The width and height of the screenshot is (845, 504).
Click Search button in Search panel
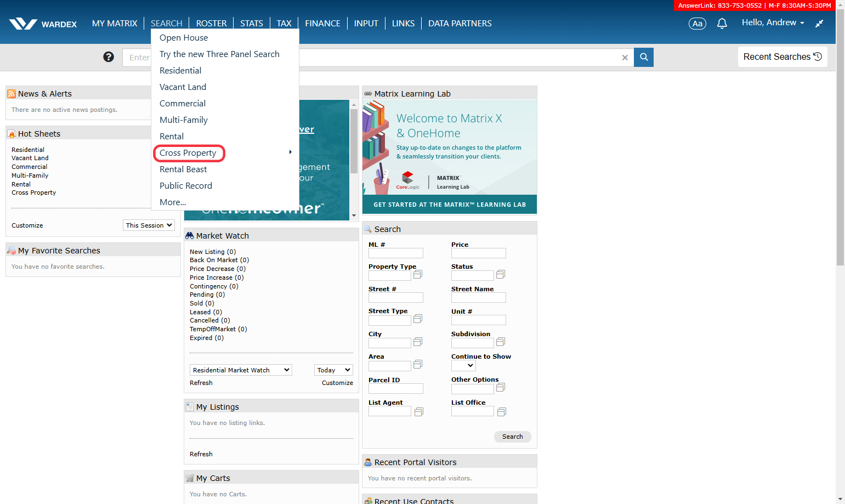pos(513,437)
